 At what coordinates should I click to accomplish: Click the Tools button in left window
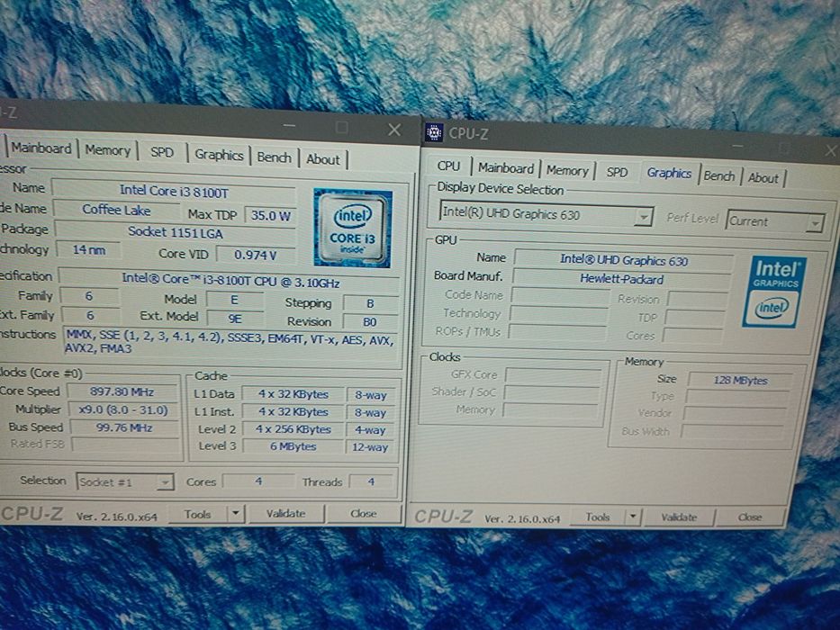tap(198, 514)
